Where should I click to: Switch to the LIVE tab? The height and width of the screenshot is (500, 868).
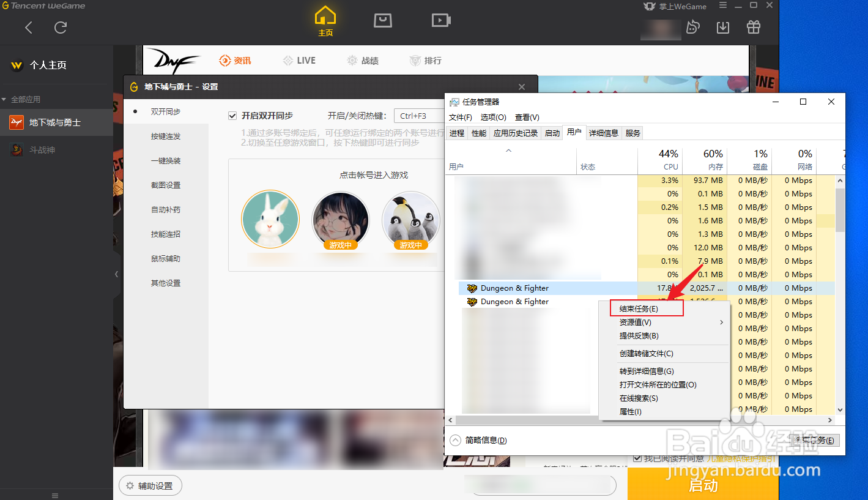pyautogui.click(x=299, y=61)
